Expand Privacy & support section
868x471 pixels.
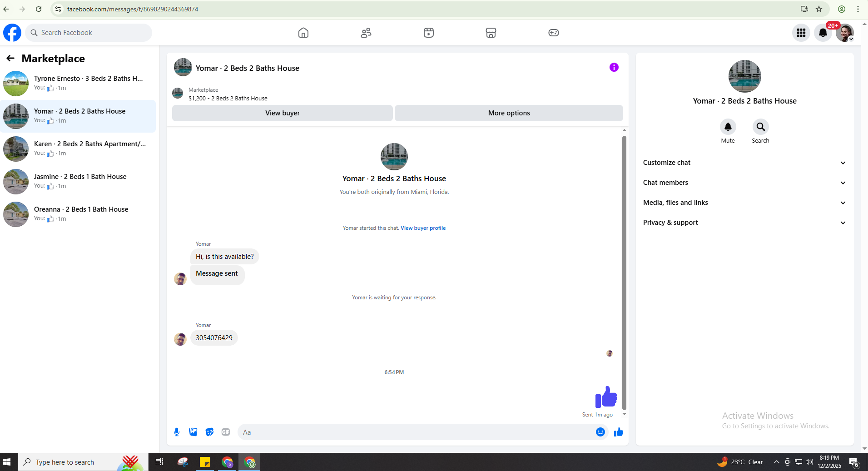(x=745, y=223)
